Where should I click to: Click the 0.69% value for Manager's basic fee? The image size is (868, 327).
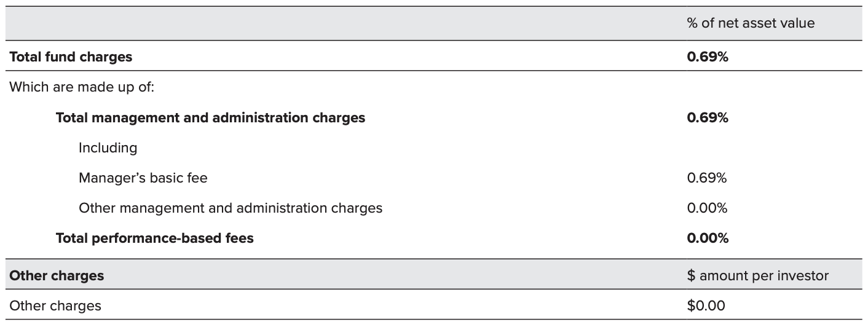pyautogui.click(x=707, y=178)
